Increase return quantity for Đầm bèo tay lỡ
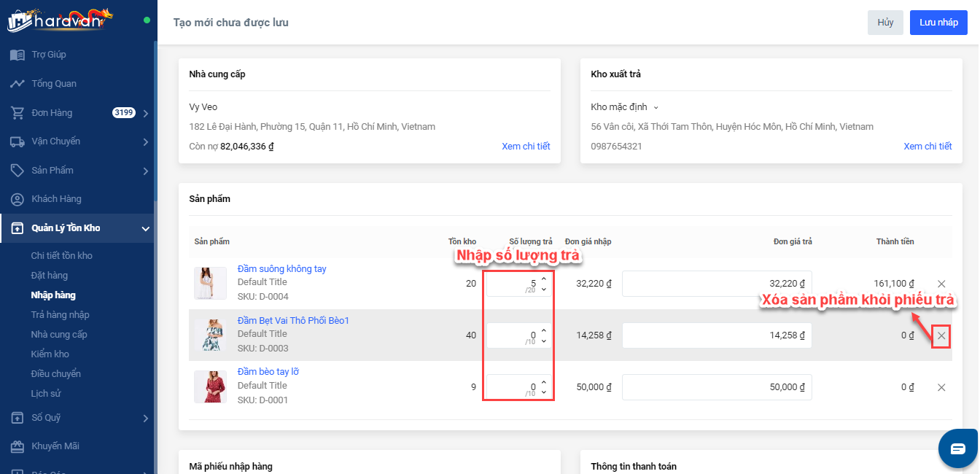 tap(544, 384)
